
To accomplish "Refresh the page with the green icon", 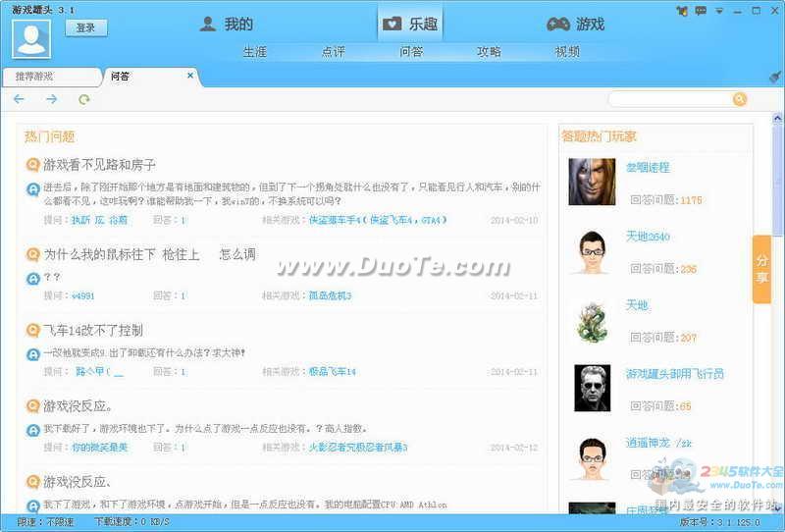I will coord(84,99).
